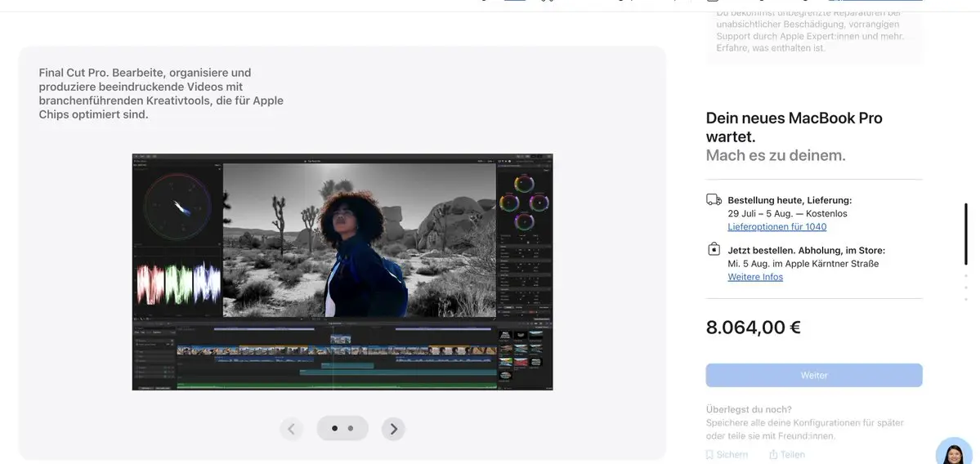This screenshot has width=980, height=464.
Task: Click Mi. 5 Aug. im Apple Kärntner Straße text
Action: click(x=803, y=264)
